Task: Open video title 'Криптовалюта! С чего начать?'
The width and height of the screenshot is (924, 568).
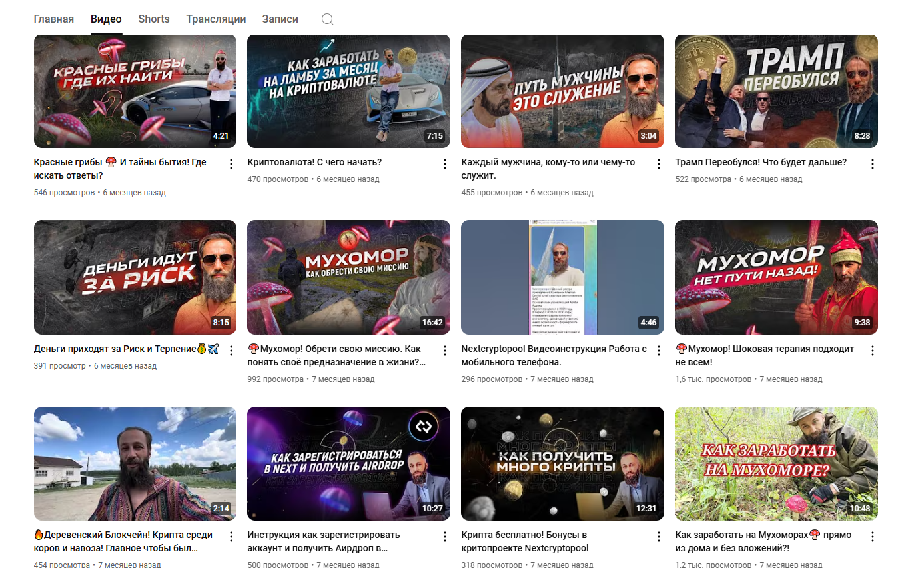Action: coord(314,163)
